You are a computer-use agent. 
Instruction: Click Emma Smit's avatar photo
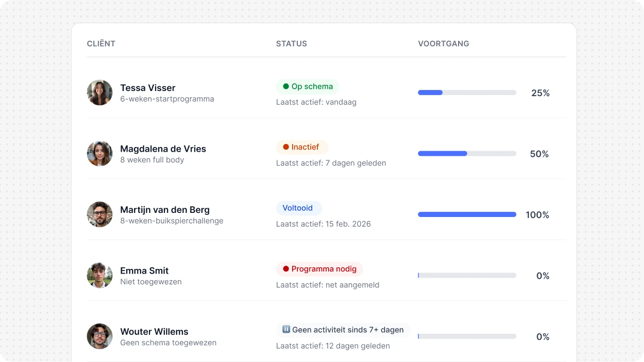(x=100, y=276)
